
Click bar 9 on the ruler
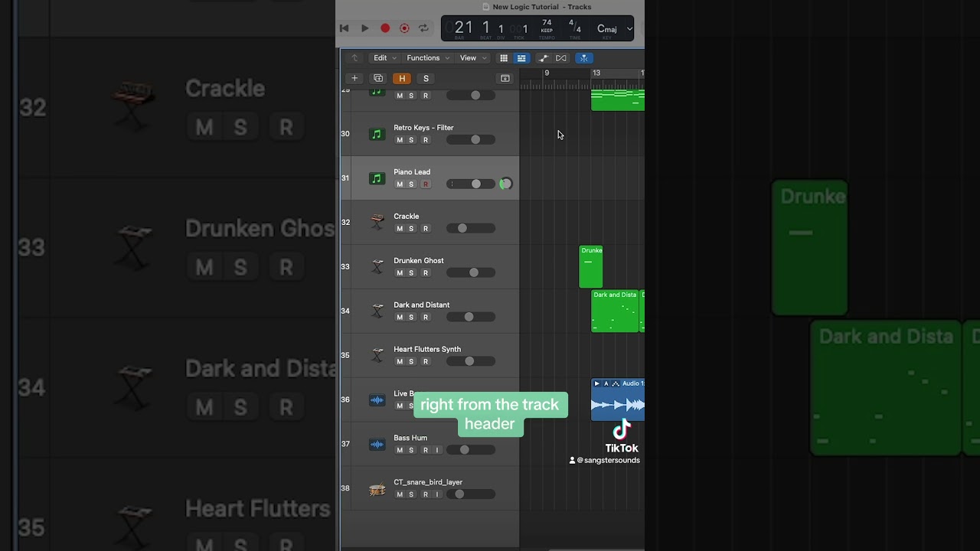547,73
